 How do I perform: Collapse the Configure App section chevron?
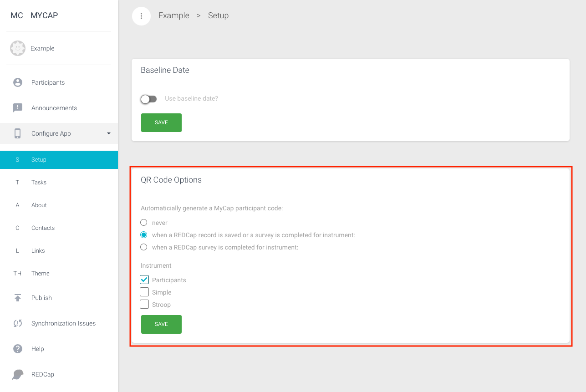pyautogui.click(x=108, y=133)
